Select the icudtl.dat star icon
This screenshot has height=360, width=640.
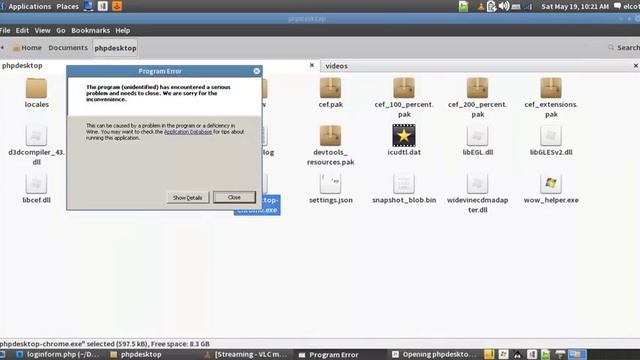click(404, 135)
